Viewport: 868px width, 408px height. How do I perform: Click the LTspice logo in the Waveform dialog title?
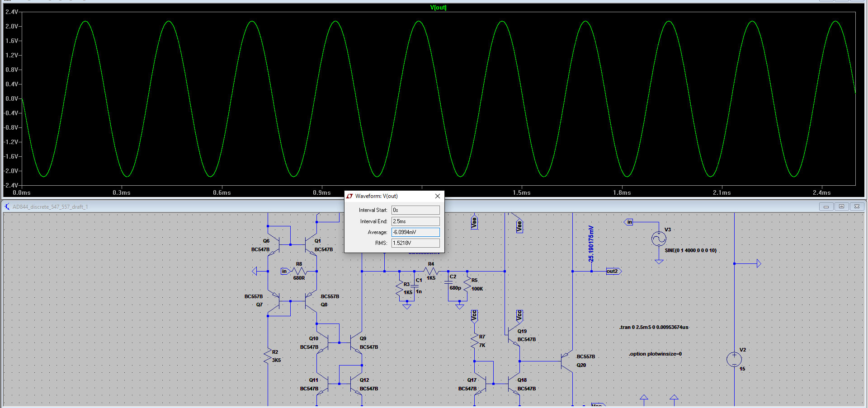tap(349, 196)
